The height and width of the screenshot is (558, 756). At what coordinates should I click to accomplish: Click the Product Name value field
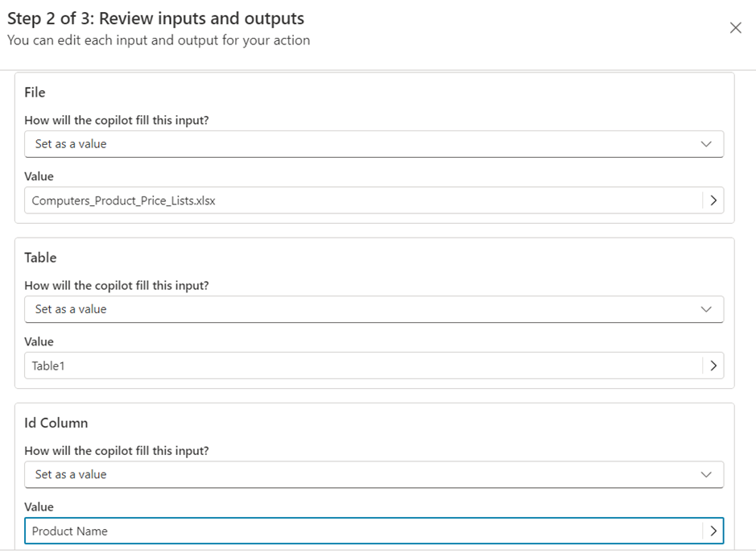tap(362, 531)
